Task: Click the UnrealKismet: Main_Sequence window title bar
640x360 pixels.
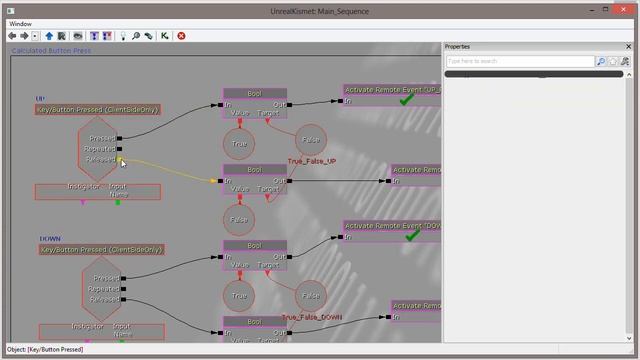Action: click(x=320, y=11)
